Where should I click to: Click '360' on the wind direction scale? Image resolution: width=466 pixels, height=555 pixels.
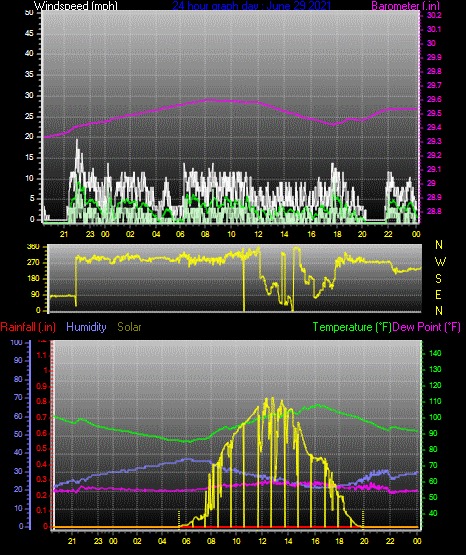point(33,247)
